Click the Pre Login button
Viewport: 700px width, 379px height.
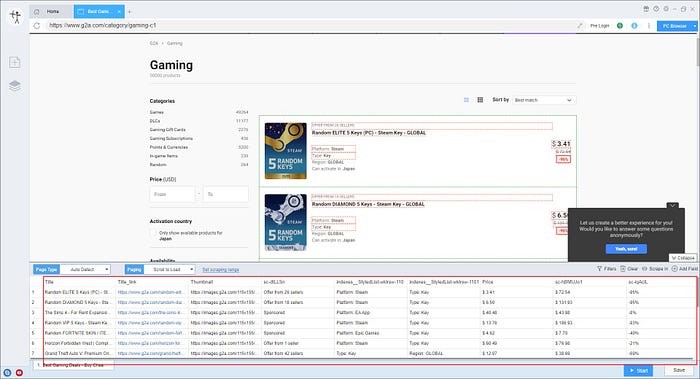point(600,26)
